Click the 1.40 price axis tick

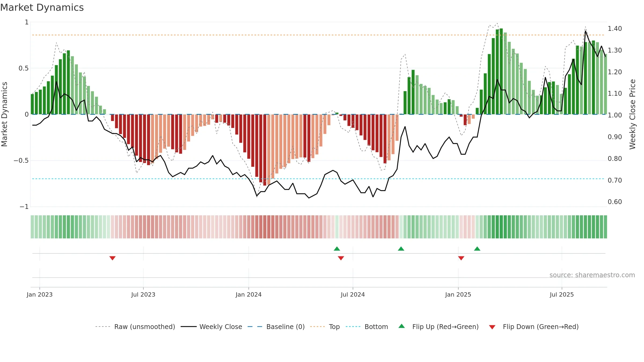coord(615,28)
